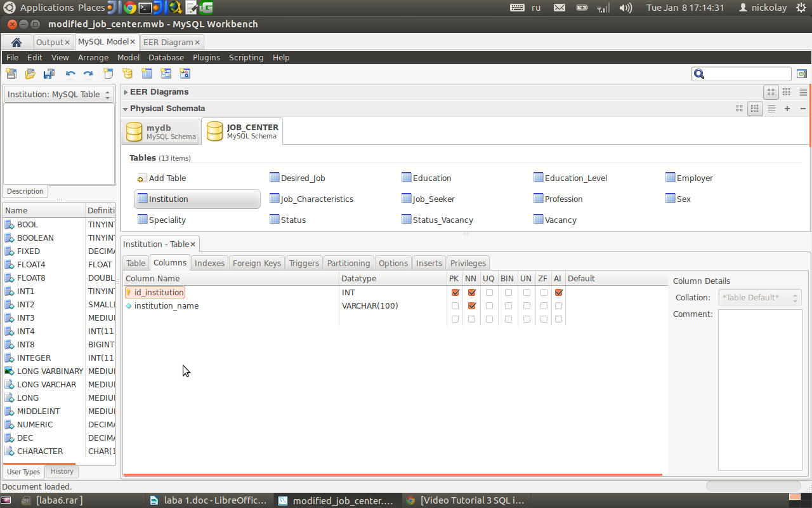Switch Physical Schemata to list view
This screenshot has width=812, height=508.
(771, 109)
